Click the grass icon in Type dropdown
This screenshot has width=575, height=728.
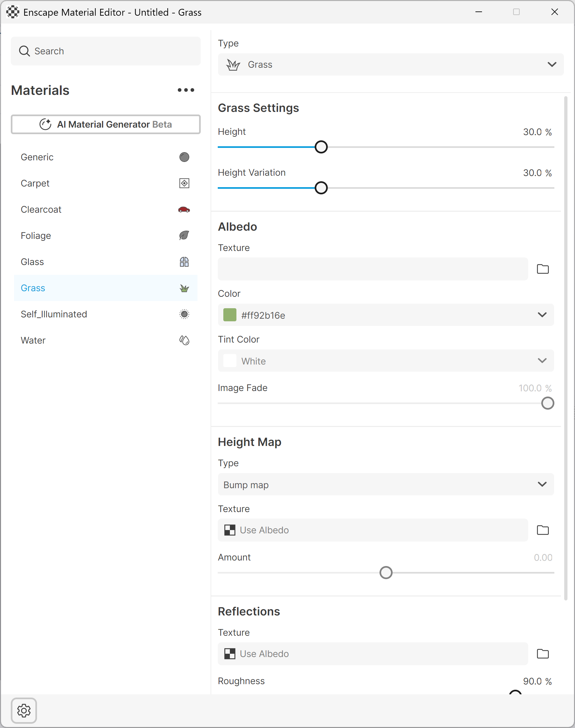point(233,64)
